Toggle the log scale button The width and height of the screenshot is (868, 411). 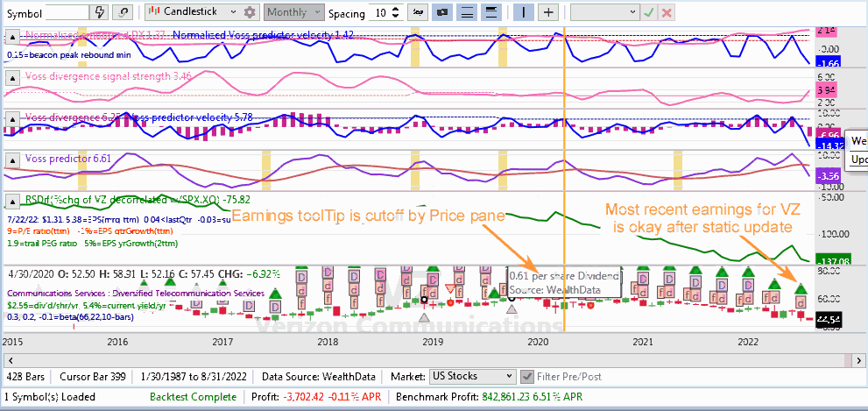416,12
